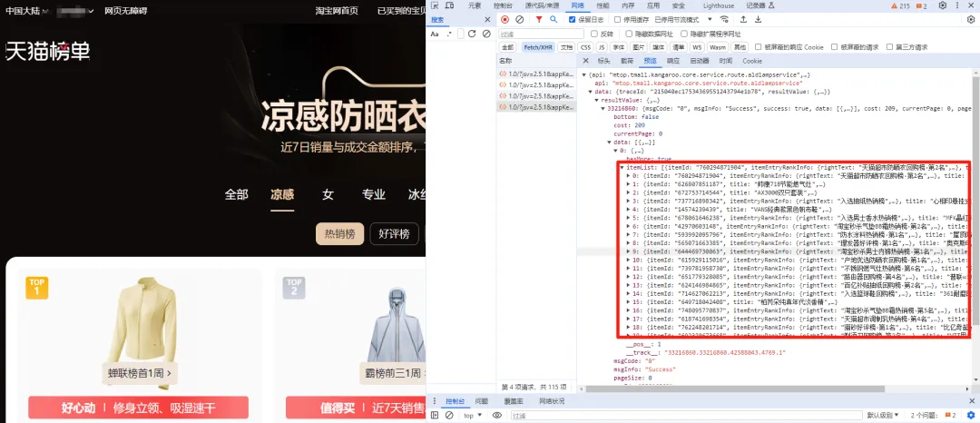Open the 淘宝网首页 link
The height and width of the screenshot is (423, 980).
coord(337,11)
